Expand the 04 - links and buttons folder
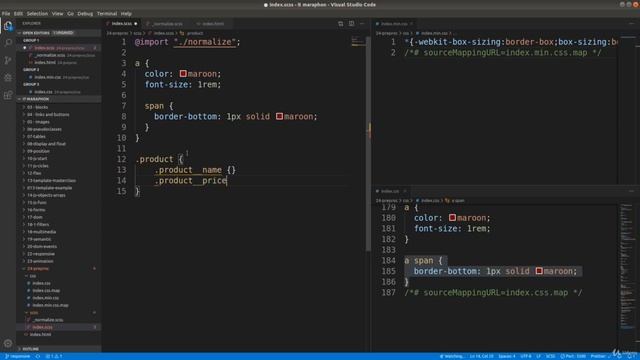Screen dimensions: 640x360 pyautogui.click(x=59, y=115)
